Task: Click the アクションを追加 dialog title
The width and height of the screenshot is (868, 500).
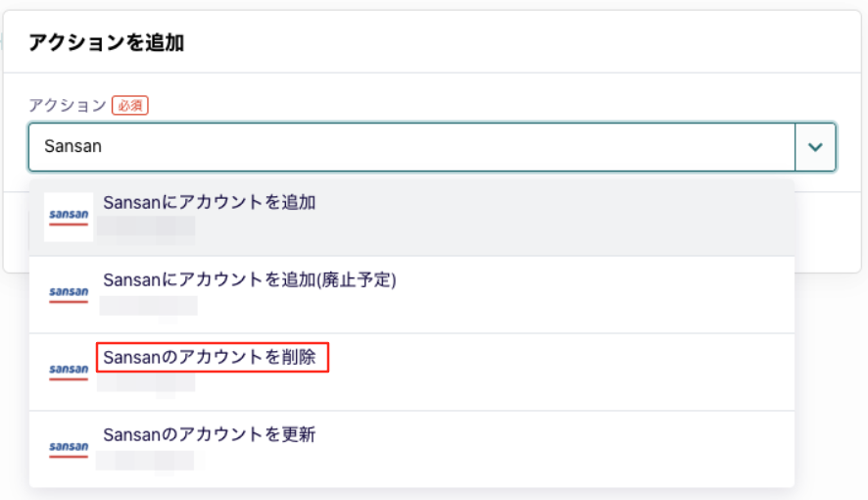Action: [106, 42]
